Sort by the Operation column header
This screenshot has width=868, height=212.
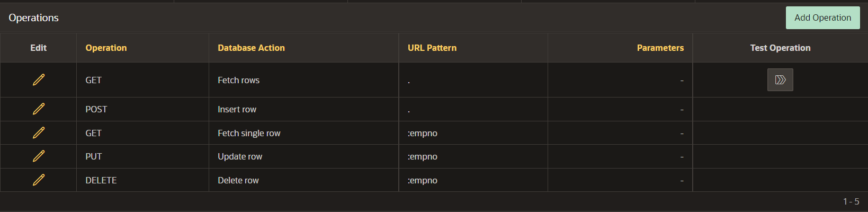(x=106, y=48)
